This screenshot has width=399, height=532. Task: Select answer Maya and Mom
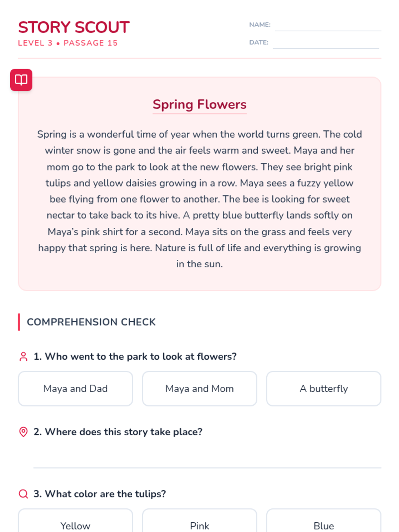[199, 388]
